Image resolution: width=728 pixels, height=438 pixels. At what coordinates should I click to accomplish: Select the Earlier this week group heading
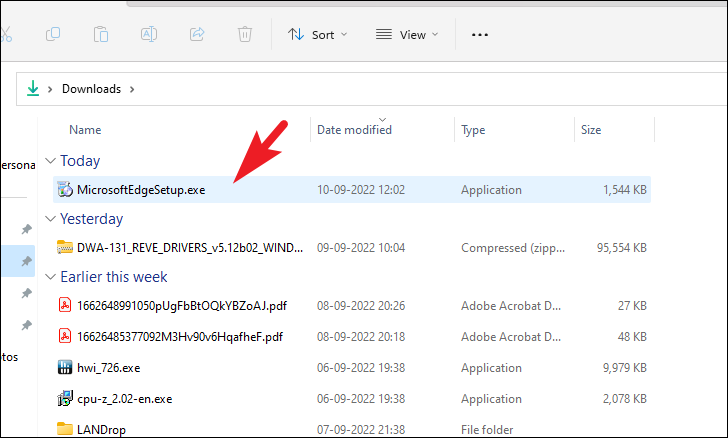(x=114, y=277)
